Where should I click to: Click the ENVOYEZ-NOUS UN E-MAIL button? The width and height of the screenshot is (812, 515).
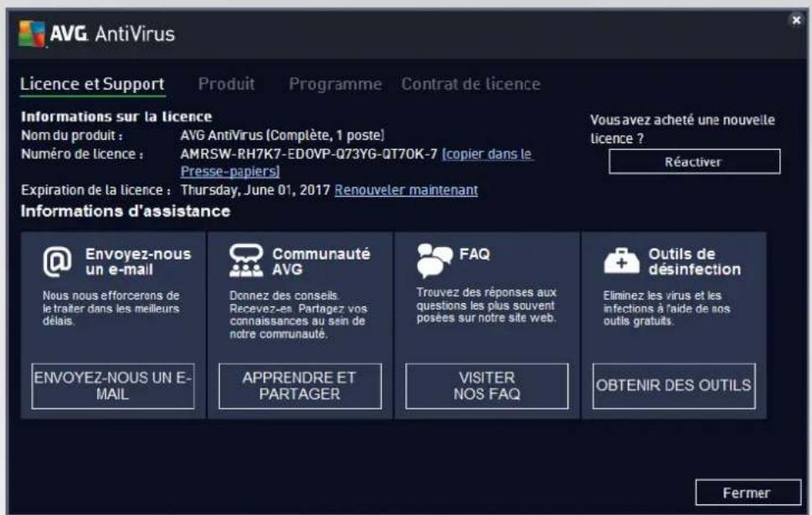(x=113, y=386)
